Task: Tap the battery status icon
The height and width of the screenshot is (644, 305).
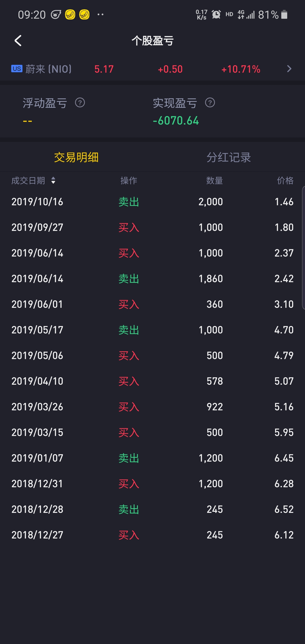Action: coord(284,14)
